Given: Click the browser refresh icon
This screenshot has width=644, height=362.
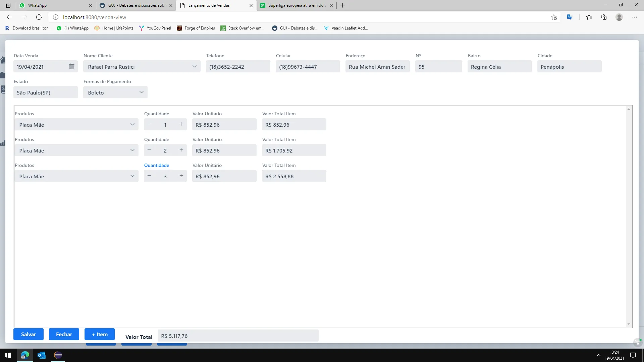Looking at the screenshot, I should pyautogui.click(x=39, y=17).
